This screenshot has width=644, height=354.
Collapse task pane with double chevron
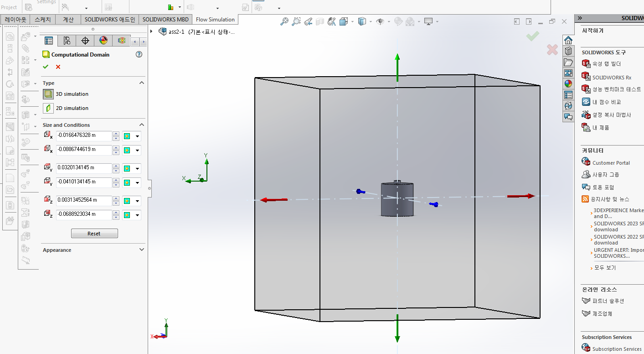click(579, 18)
